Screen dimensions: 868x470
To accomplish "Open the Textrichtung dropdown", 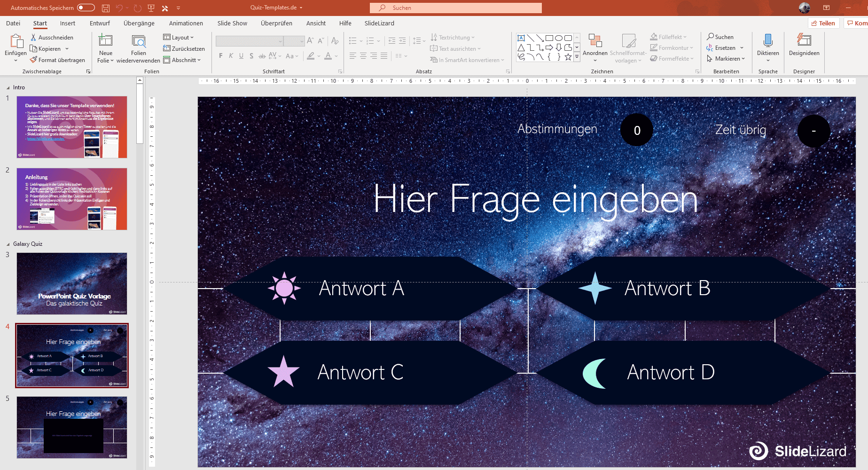I will tap(453, 37).
